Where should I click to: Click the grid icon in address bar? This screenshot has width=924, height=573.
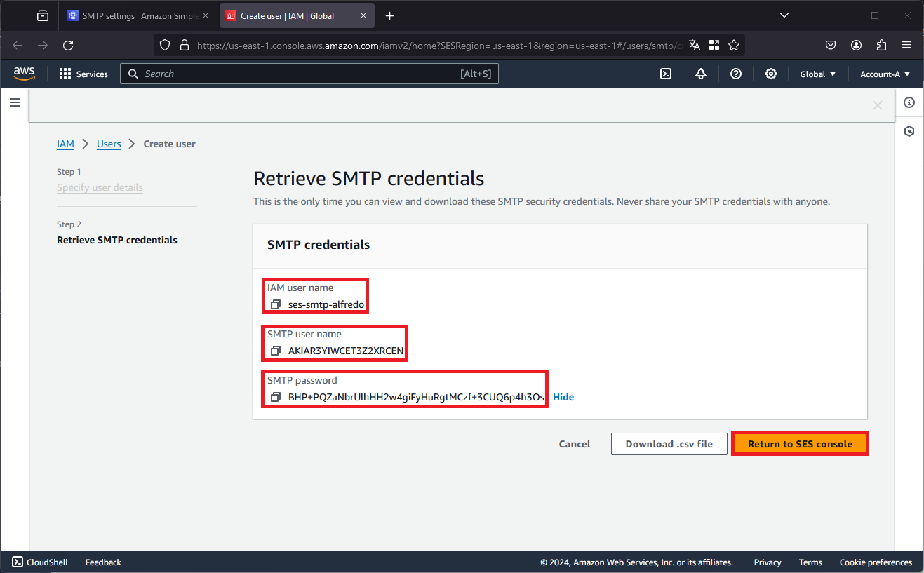[x=714, y=45]
